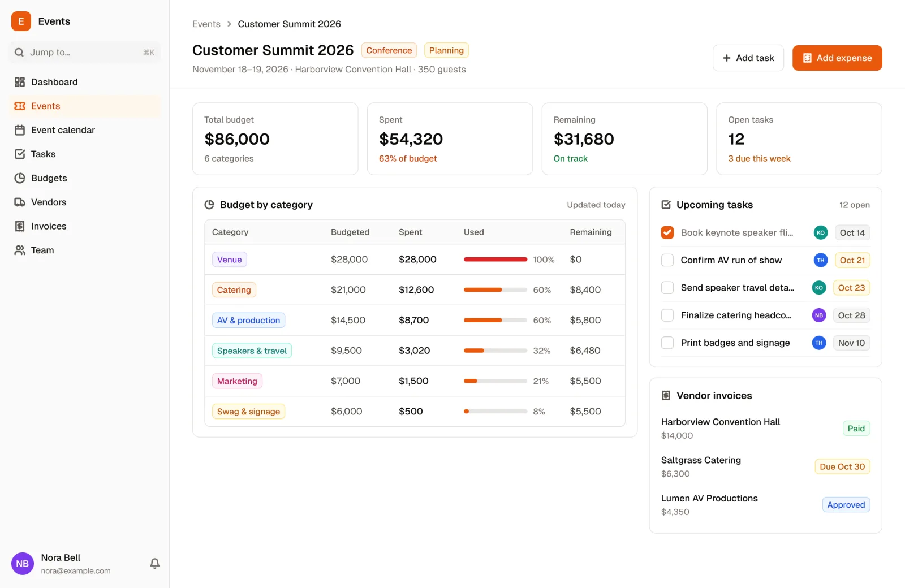Open the Harborview Convention Hall invoice

[x=765, y=429]
